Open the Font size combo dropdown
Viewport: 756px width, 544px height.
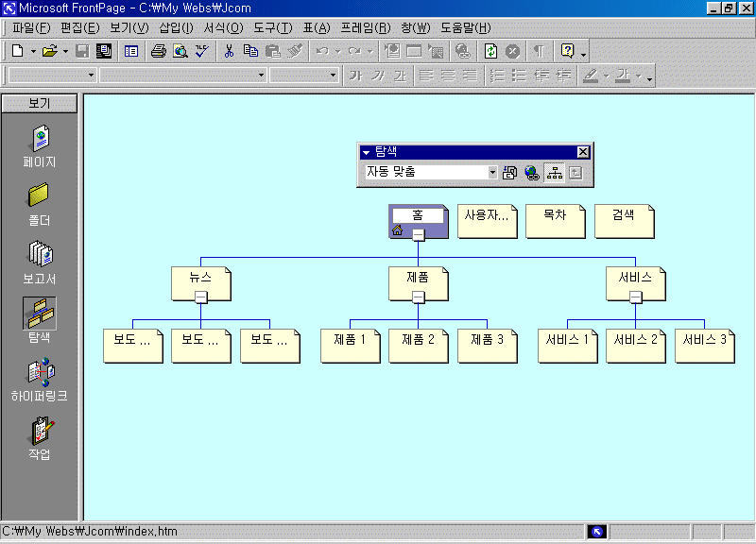click(x=333, y=76)
